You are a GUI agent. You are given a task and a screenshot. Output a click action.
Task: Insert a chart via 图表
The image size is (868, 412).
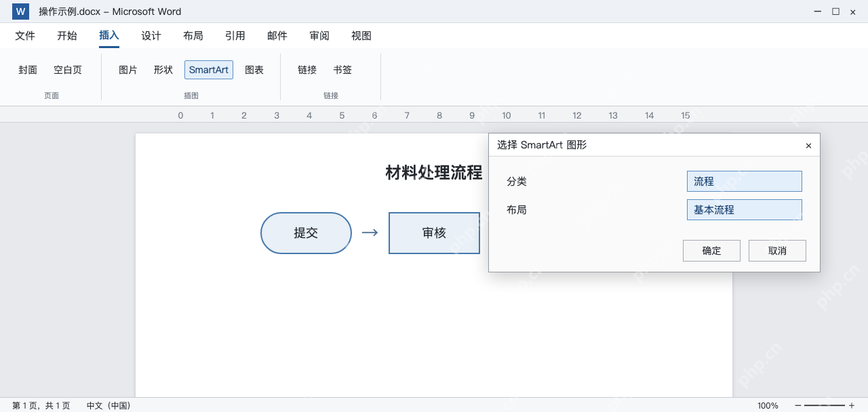pyautogui.click(x=254, y=70)
